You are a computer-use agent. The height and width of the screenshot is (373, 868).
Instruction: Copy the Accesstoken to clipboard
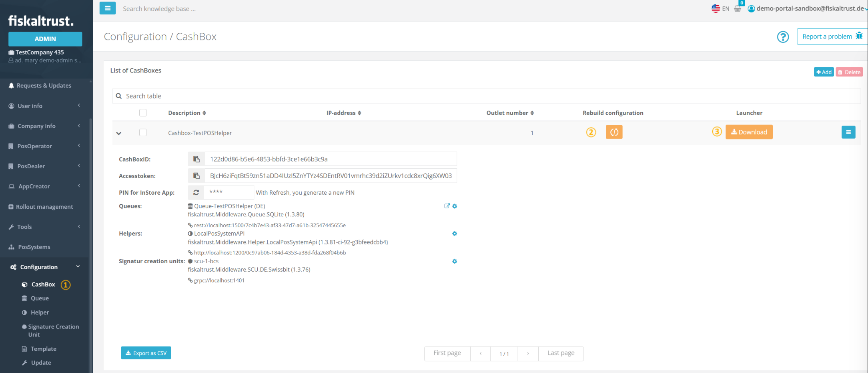pos(196,176)
